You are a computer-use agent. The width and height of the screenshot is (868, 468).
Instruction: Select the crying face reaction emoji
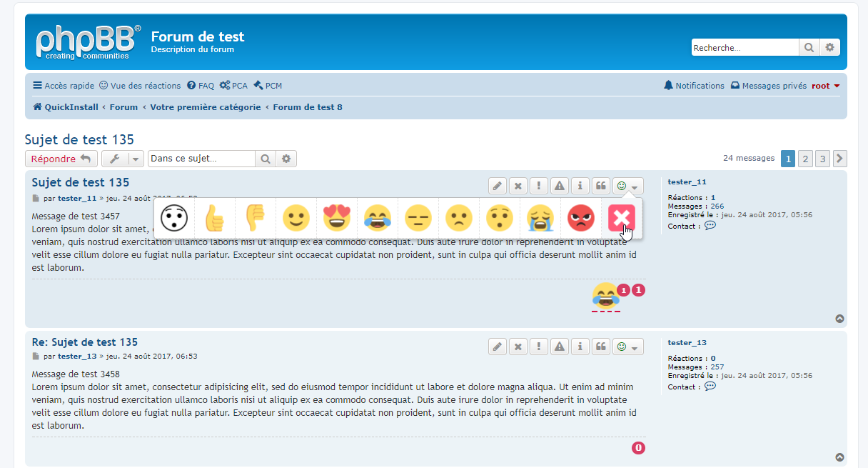pyautogui.click(x=540, y=218)
